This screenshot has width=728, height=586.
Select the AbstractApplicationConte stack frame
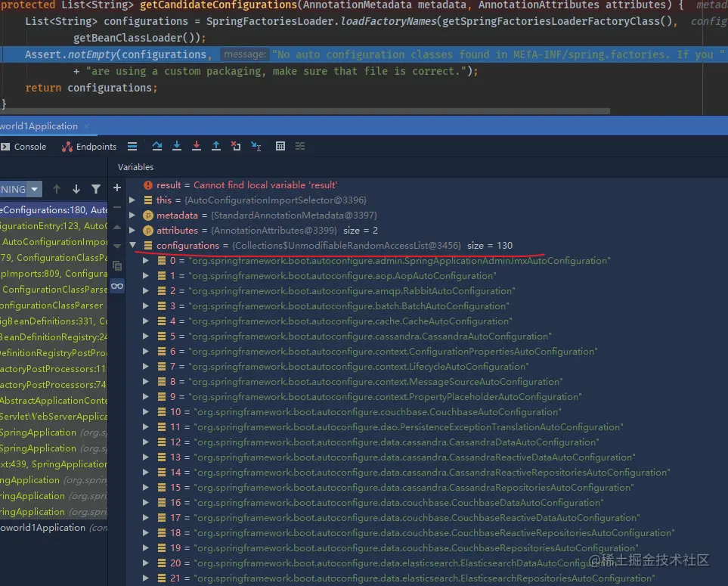[x=54, y=401]
